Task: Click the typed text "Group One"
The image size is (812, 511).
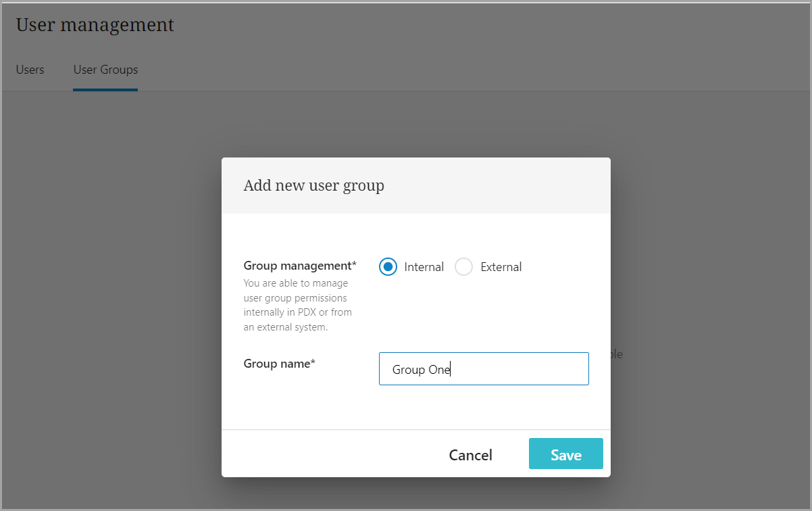Action: pos(421,370)
